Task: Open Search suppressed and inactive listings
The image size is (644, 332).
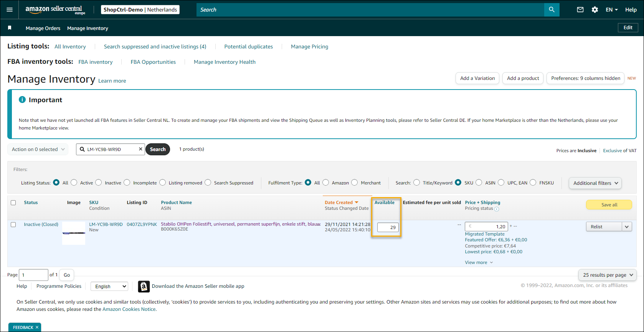Action: (155, 46)
